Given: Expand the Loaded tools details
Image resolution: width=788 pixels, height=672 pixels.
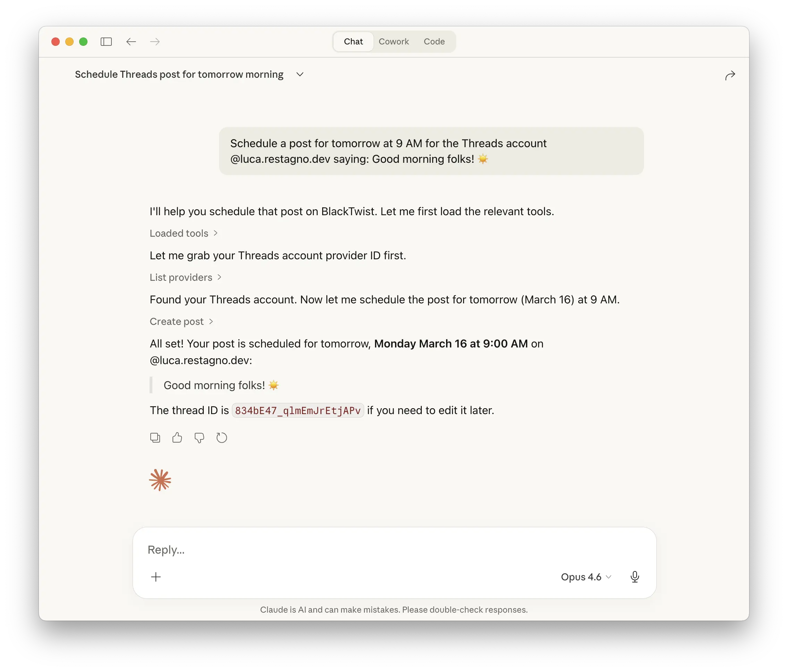Looking at the screenshot, I should tap(183, 233).
